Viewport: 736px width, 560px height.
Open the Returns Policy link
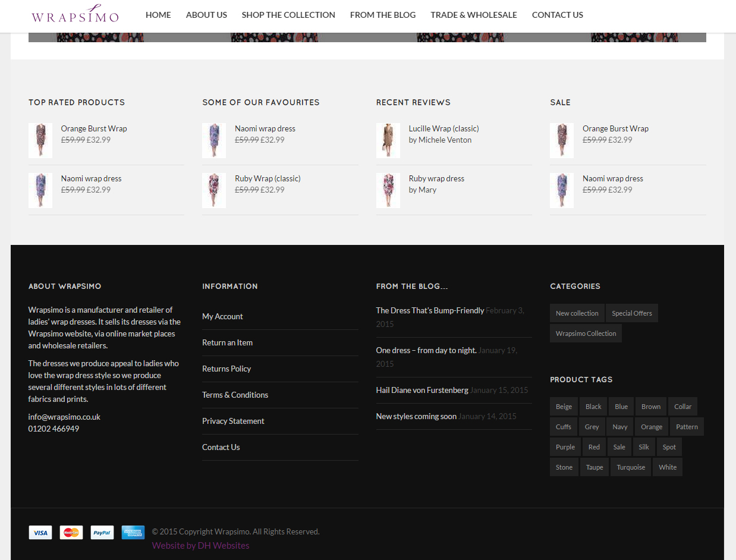point(227,369)
